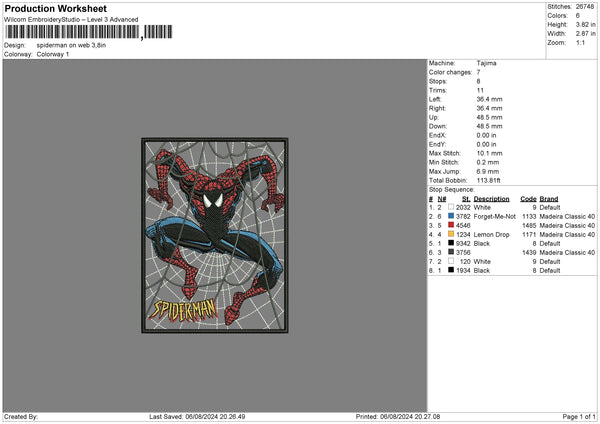Click the barcode under the worksheet title
Viewport: 600px width, 424px height.
click(x=88, y=32)
